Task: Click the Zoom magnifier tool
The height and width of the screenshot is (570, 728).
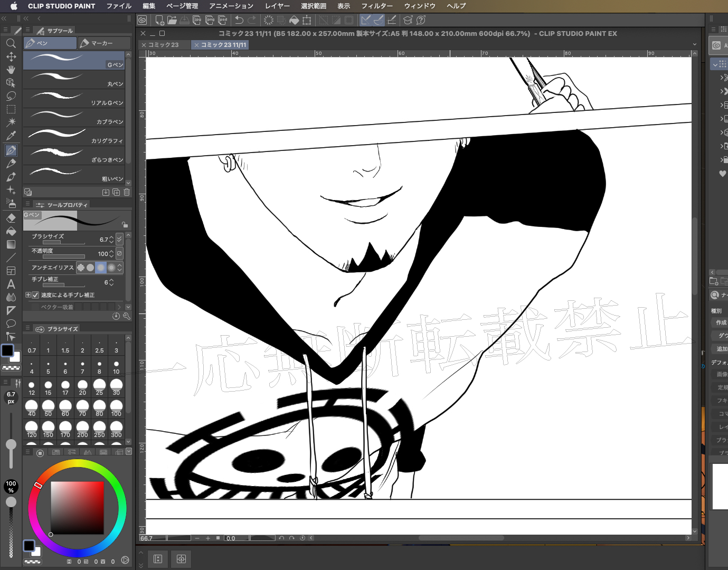Action: coord(11,43)
